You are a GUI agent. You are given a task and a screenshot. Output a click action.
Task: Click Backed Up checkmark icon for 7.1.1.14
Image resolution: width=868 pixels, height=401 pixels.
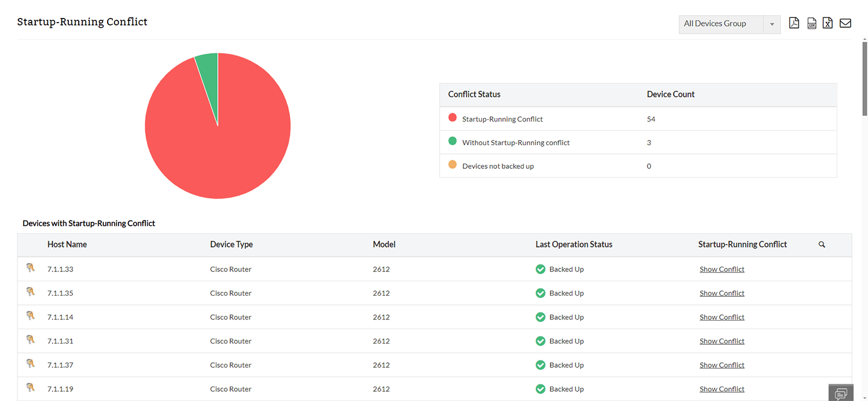pyautogui.click(x=540, y=317)
